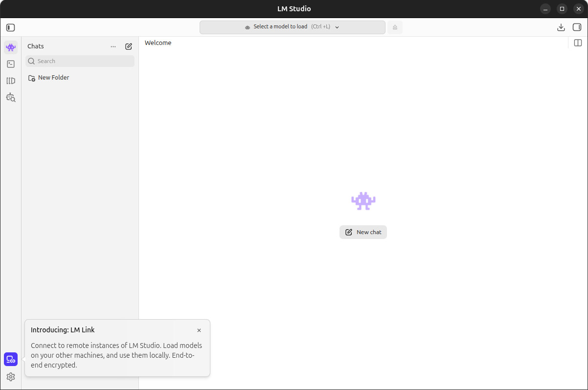Click the eject model icon
The image size is (588, 390).
[x=395, y=27]
